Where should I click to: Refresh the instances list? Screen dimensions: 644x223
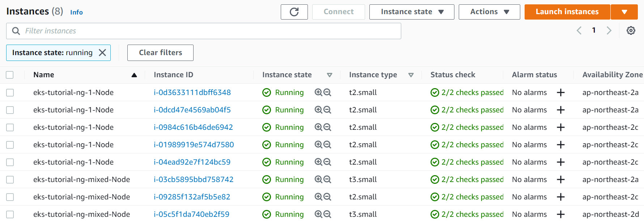pos(294,12)
